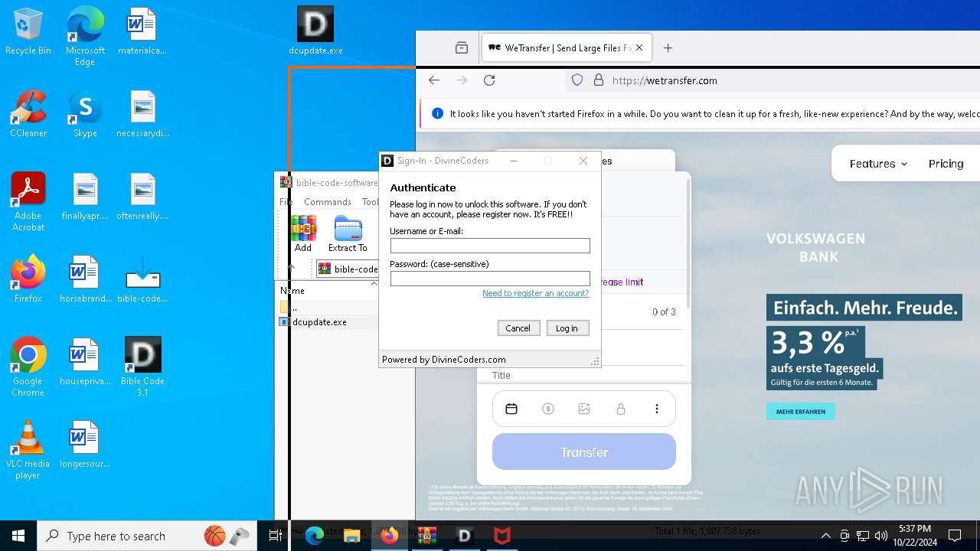Select the finallyapr... image file icon
Viewport: 980px width, 551px height.
point(85,197)
